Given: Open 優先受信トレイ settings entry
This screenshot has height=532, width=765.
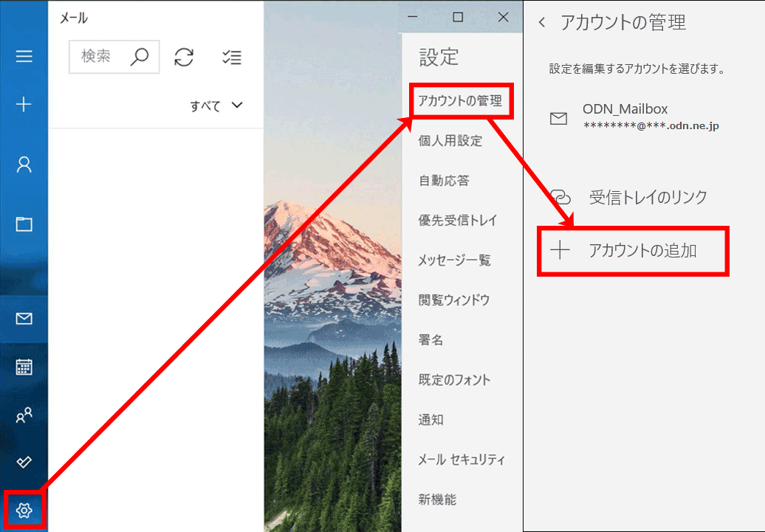Looking at the screenshot, I should [458, 221].
